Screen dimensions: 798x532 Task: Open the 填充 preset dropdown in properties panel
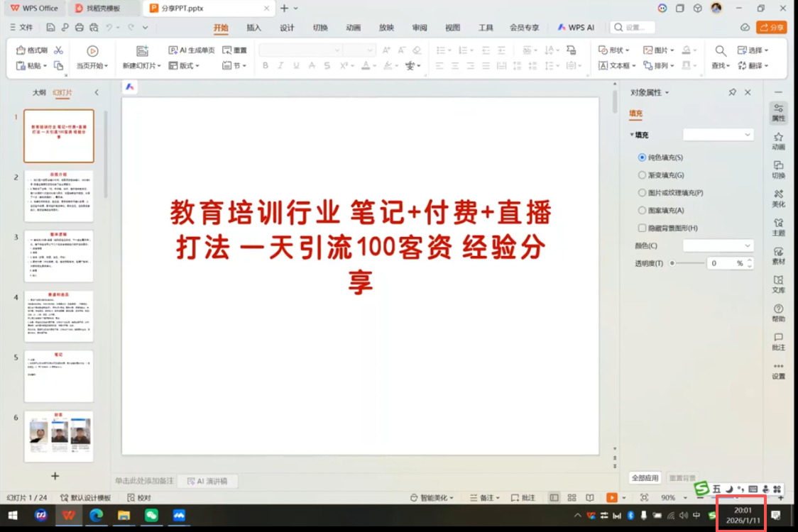pos(717,135)
